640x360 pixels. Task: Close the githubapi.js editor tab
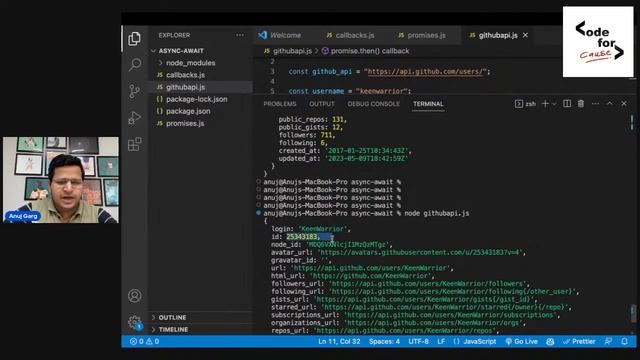(x=525, y=35)
